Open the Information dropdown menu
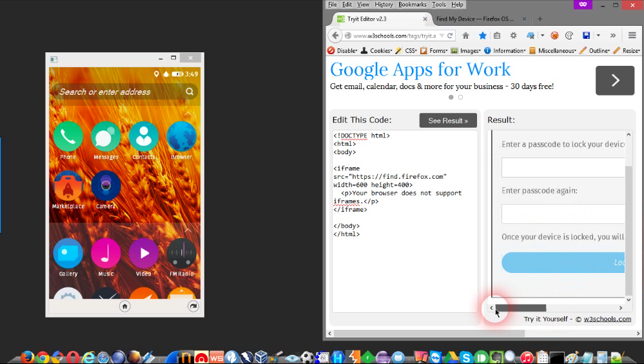The width and height of the screenshot is (644, 364). pos(505,50)
